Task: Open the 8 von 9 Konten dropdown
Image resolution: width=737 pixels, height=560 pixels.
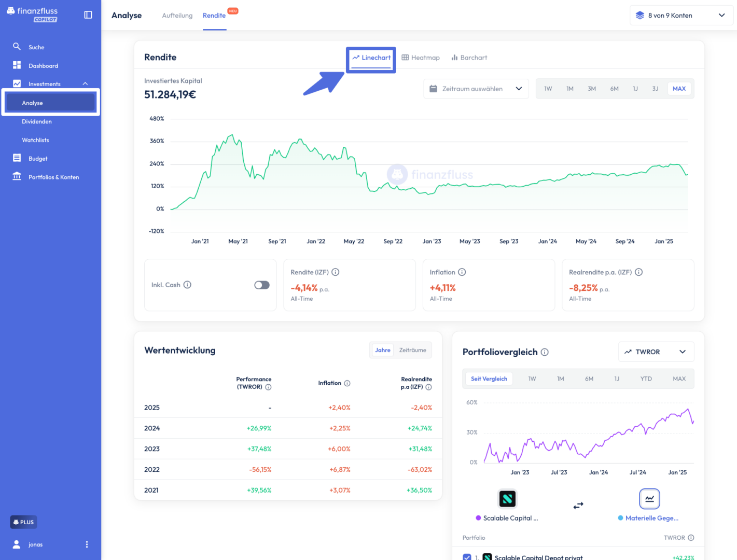Action: (x=682, y=16)
